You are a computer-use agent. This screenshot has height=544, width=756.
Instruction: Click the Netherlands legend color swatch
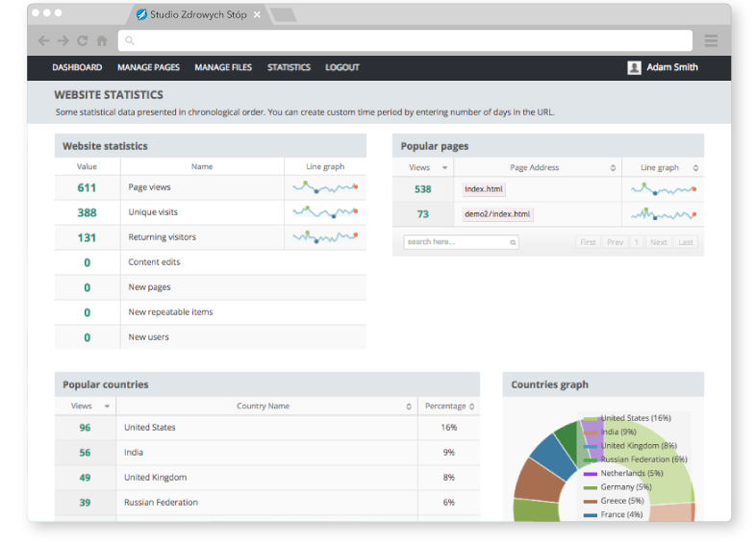(591, 474)
